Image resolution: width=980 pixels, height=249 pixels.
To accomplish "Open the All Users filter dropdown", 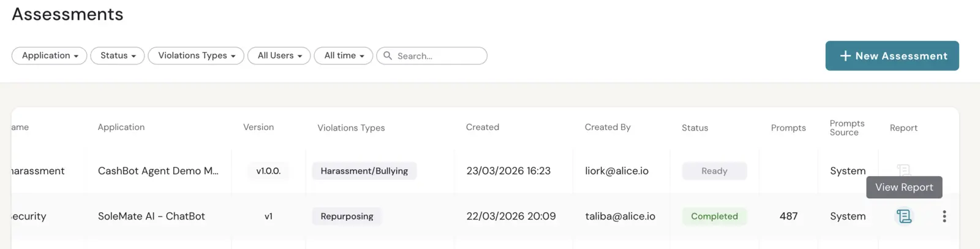I will tap(279, 56).
